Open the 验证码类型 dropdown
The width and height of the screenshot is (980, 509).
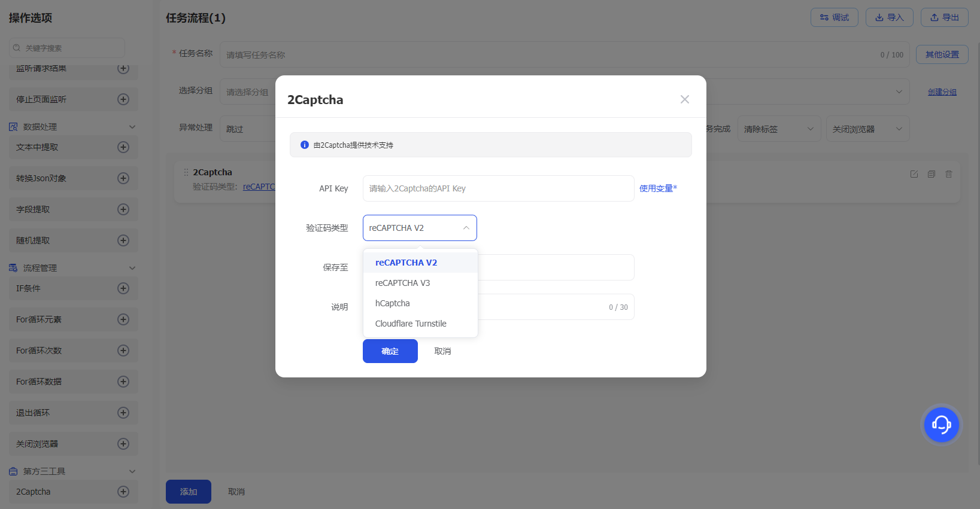[420, 228]
